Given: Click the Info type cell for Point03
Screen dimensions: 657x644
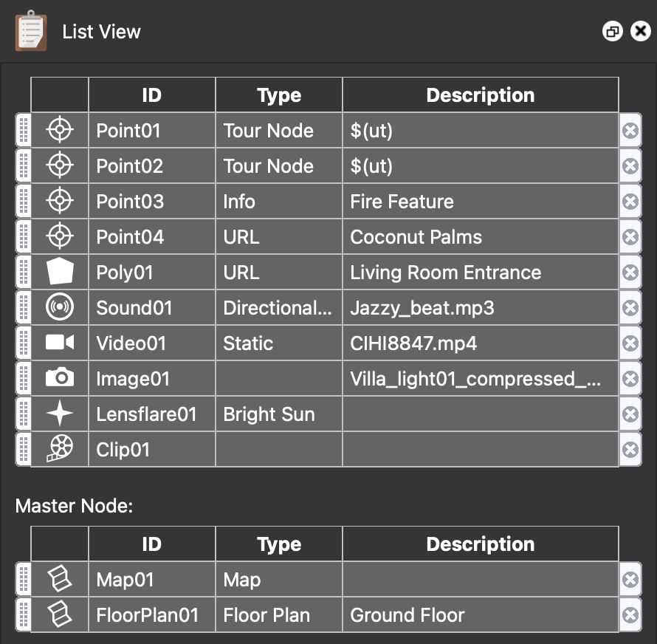Looking at the screenshot, I should click(x=278, y=201).
